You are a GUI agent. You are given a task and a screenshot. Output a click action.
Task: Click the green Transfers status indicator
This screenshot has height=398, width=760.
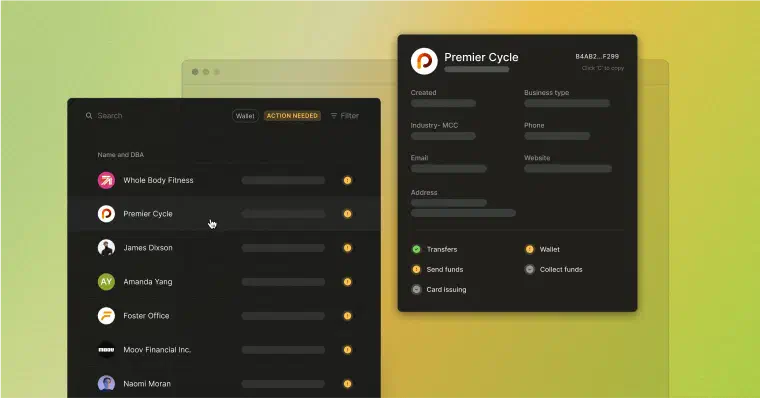tap(416, 249)
